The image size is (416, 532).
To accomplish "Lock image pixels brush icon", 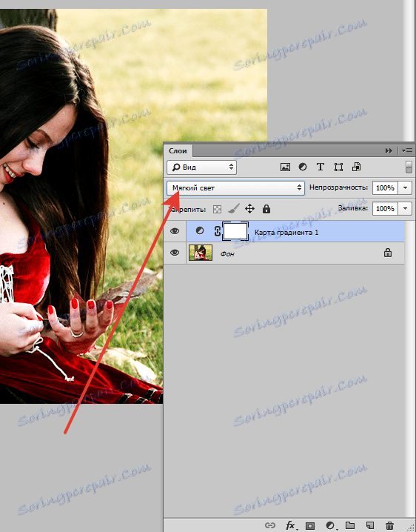I will 234,209.
